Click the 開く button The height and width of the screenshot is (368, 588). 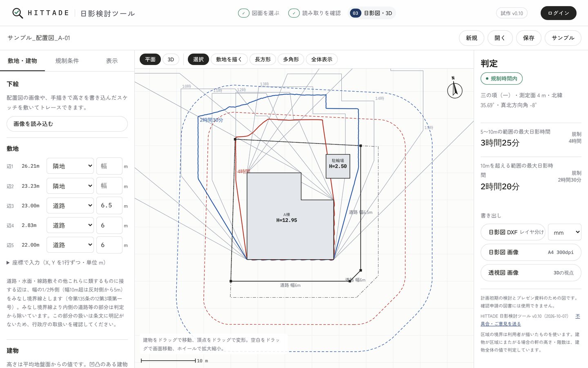pyautogui.click(x=500, y=38)
